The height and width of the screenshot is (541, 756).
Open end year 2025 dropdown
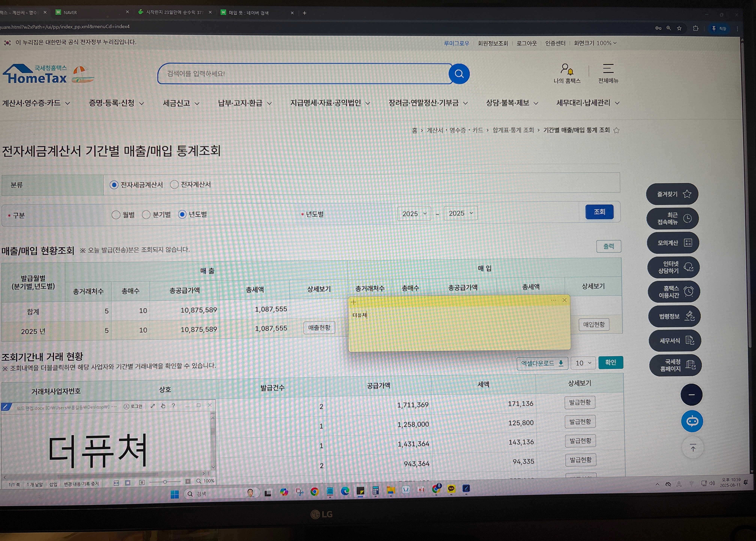point(460,213)
